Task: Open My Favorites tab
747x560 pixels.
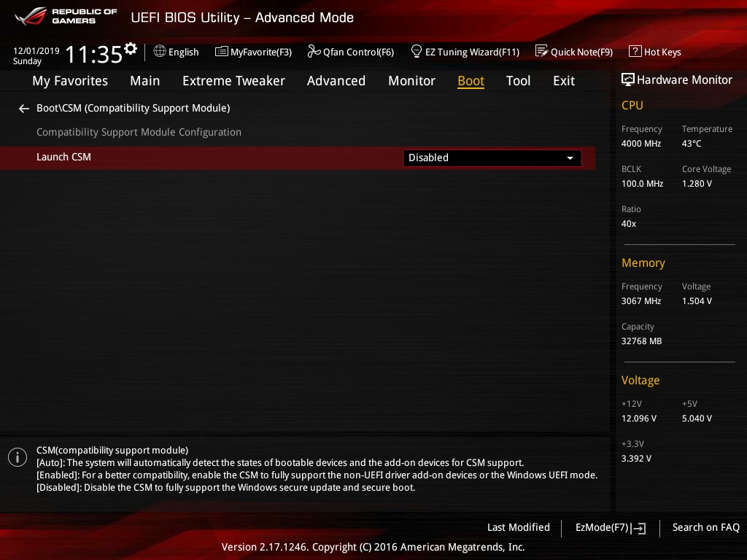Action: tap(70, 81)
